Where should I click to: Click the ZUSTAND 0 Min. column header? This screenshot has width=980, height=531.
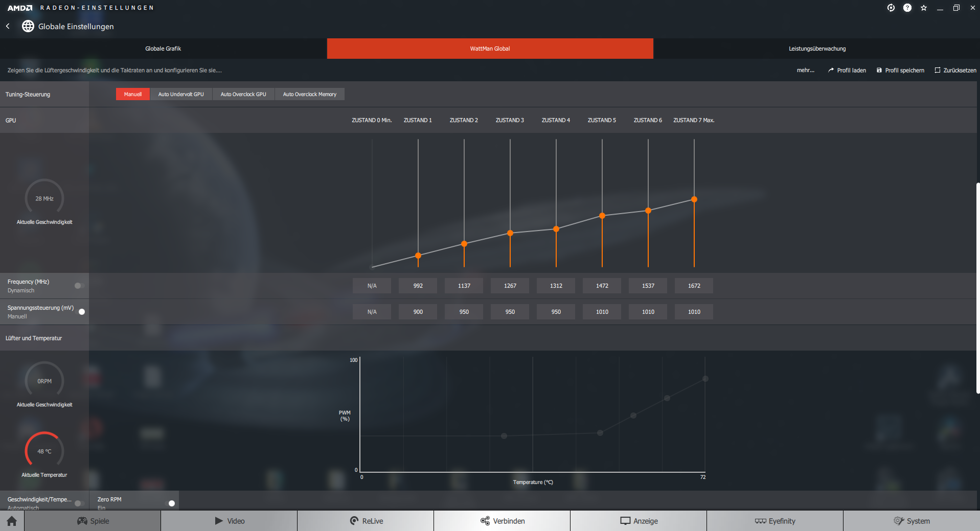coord(372,120)
